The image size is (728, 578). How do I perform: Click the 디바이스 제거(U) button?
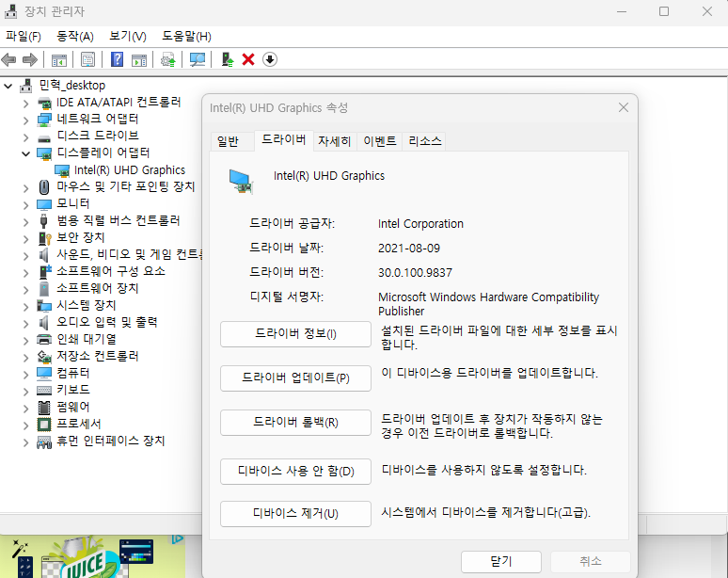295,513
